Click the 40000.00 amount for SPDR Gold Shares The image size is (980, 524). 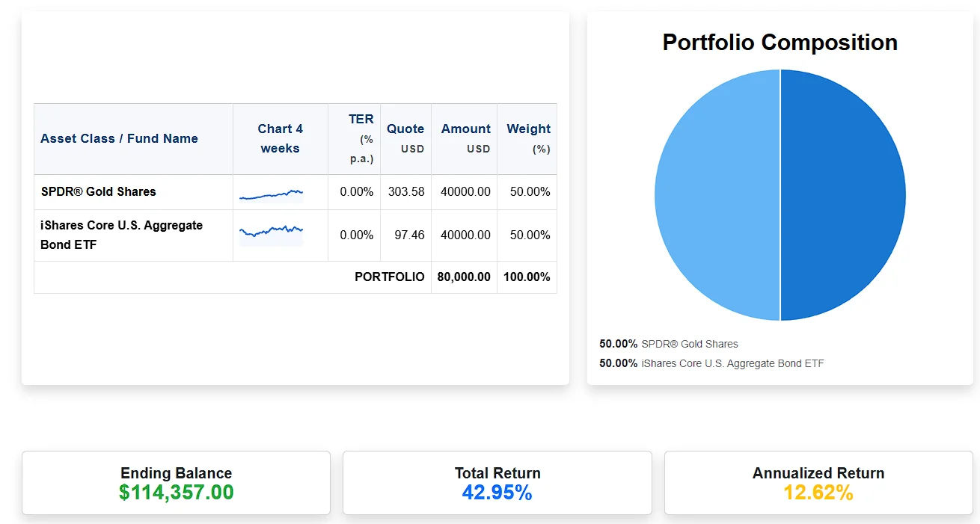pos(465,191)
